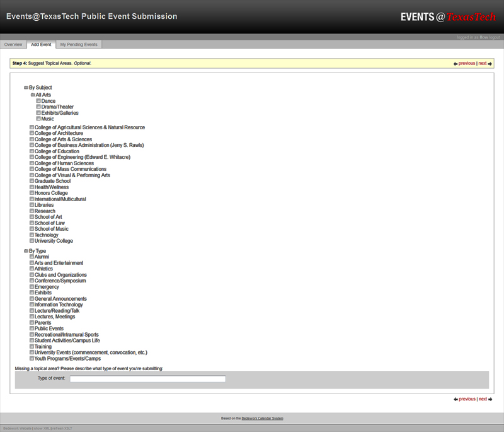The width and height of the screenshot is (504, 432).
Task: Tick the School of Music checkbox
Action: [32, 229]
